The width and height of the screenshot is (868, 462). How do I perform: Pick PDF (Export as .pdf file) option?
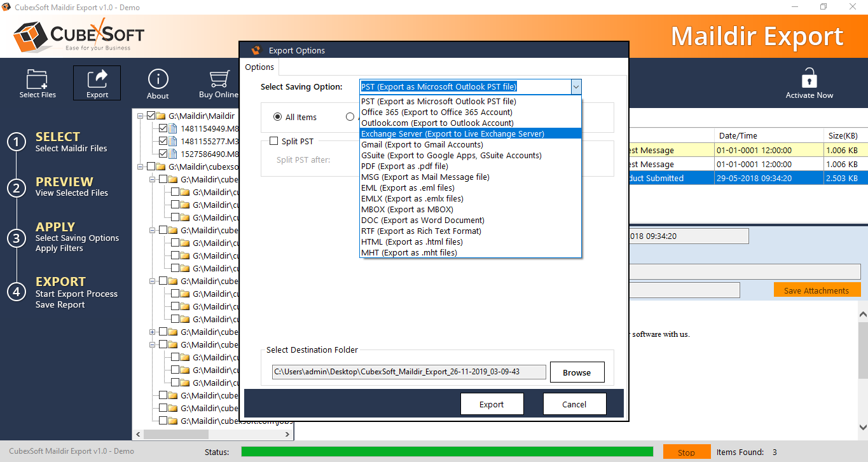pyautogui.click(x=404, y=166)
